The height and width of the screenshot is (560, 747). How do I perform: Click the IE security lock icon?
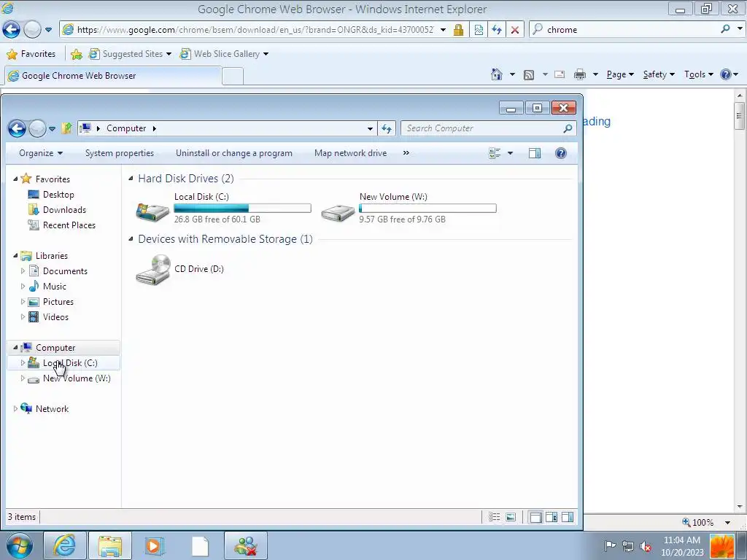pyautogui.click(x=458, y=29)
